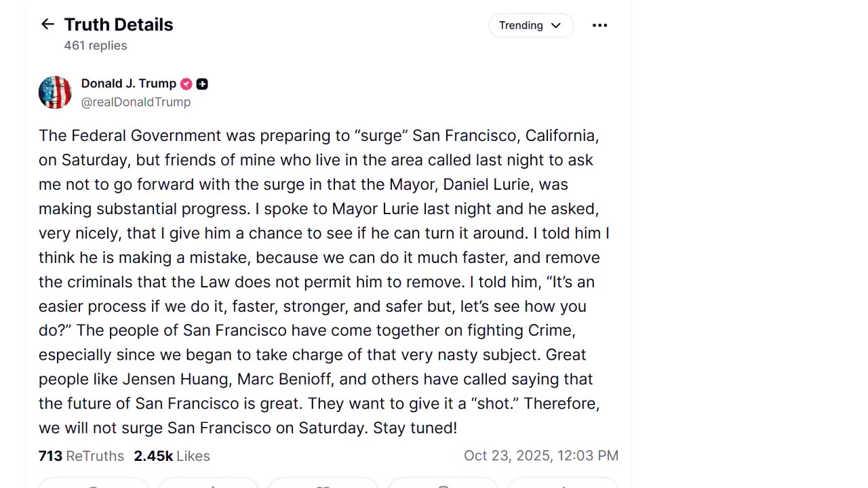Viewport: 868px width, 488px height.
Task: Like the post with the heart icon
Action: click(x=323, y=485)
